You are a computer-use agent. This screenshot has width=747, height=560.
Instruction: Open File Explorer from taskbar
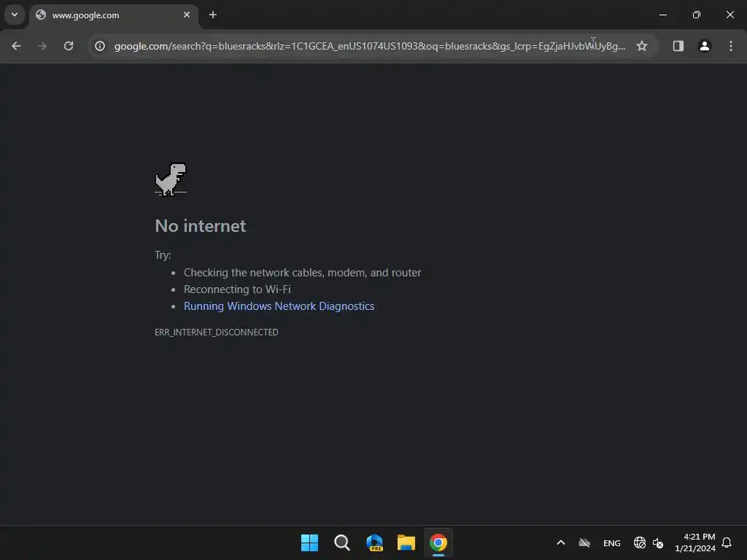406,542
